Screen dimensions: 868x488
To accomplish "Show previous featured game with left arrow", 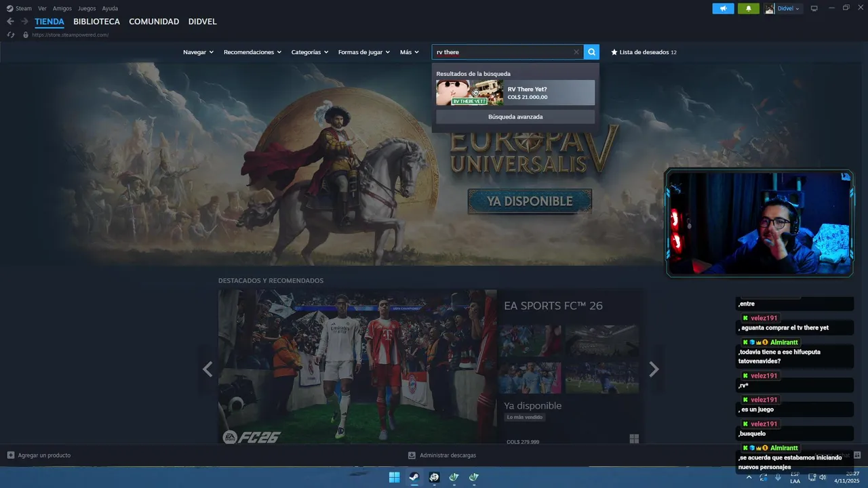I will (208, 369).
